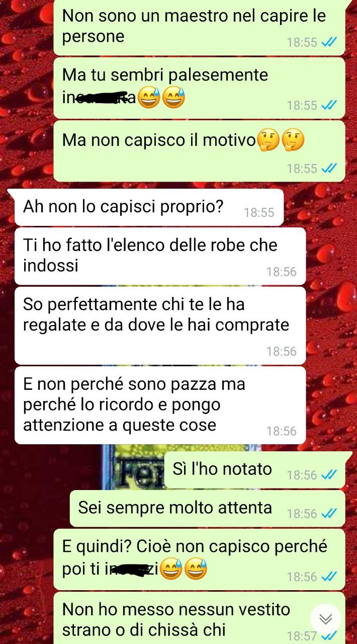
Task: Tap the scroll-to-bottom double chevron button
Action: [x=326, y=619]
